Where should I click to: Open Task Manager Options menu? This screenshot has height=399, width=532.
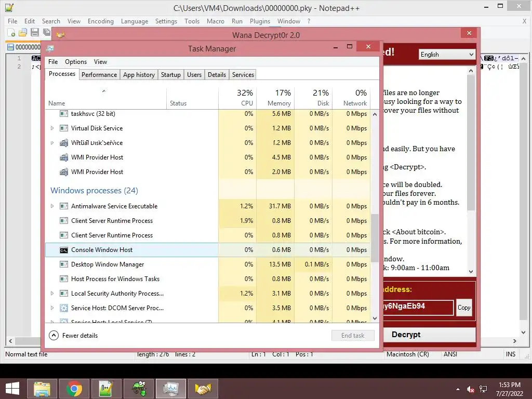point(76,62)
